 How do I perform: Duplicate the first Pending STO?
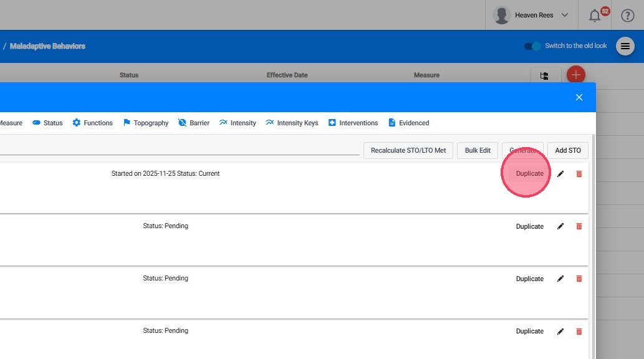click(x=530, y=226)
